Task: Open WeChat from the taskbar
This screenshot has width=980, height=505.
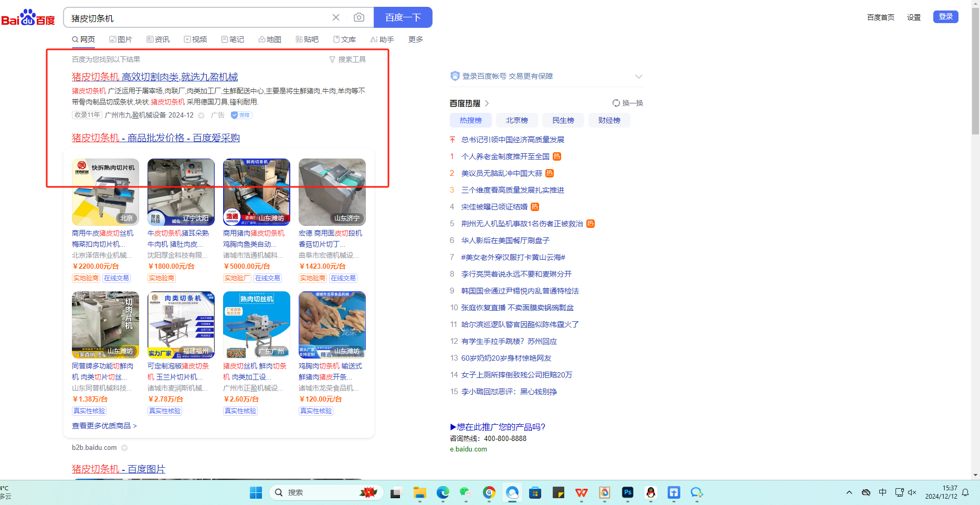Action: [466, 492]
